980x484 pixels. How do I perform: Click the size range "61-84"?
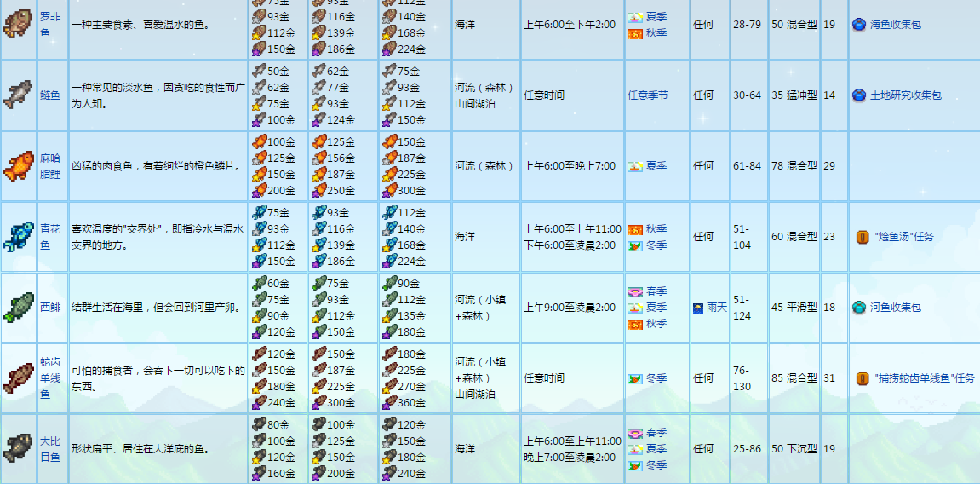[747, 165]
